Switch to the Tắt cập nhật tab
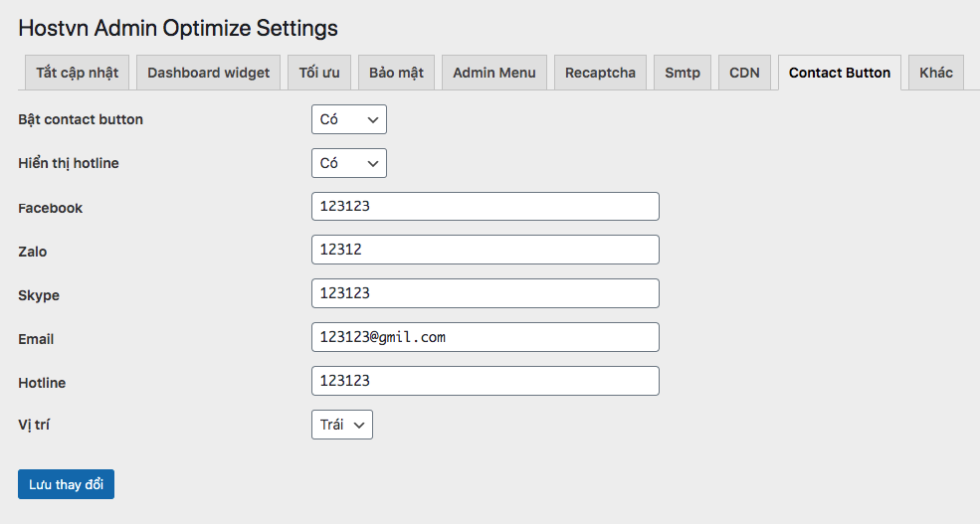 (x=77, y=73)
